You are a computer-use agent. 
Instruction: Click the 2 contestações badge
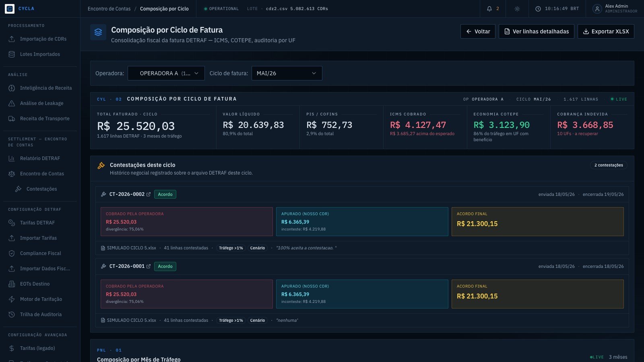pyautogui.click(x=609, y=165)
